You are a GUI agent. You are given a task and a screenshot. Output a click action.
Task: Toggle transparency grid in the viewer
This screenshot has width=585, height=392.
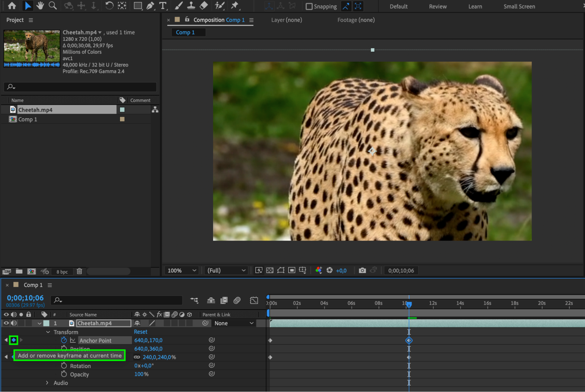[270, 270]
